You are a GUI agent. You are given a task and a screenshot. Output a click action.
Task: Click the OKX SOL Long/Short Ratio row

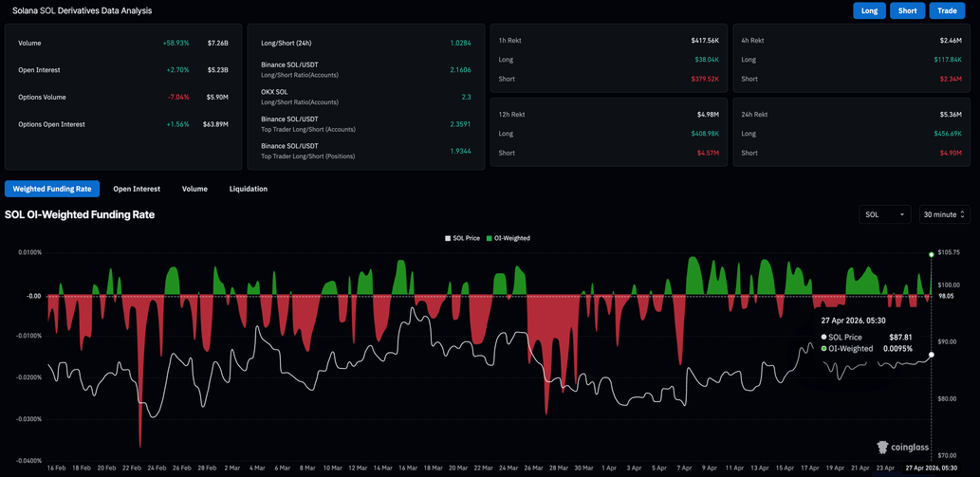(x=365, y=97)
